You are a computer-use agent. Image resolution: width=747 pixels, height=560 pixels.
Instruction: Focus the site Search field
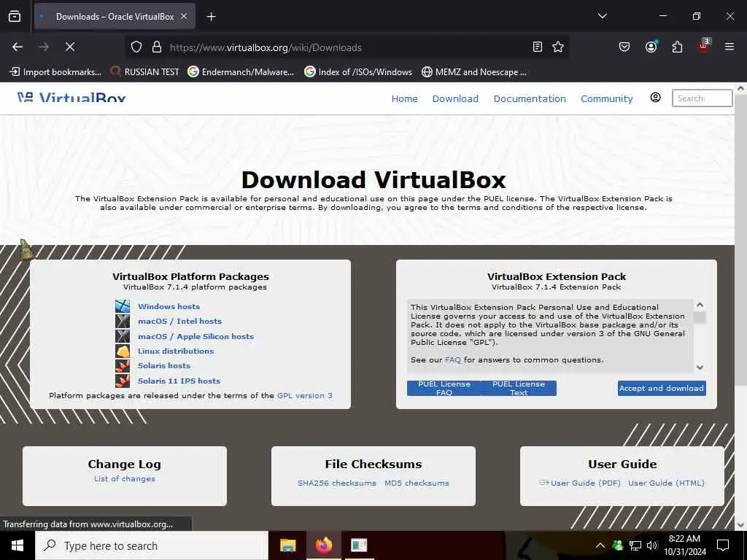pyautogui.click(x=702, y=98)
